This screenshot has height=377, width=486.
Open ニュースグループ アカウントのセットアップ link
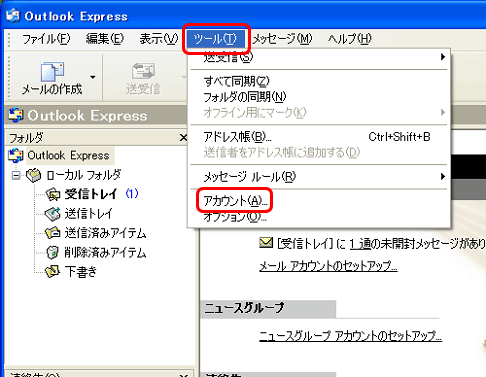(x=350, y=336)
